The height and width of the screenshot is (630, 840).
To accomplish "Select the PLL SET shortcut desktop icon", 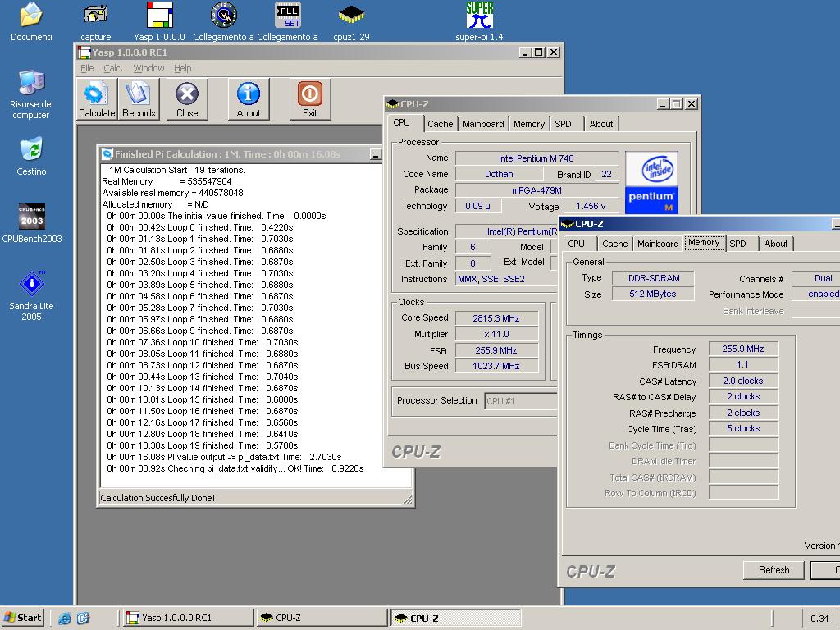I will (x=288, y=16).
